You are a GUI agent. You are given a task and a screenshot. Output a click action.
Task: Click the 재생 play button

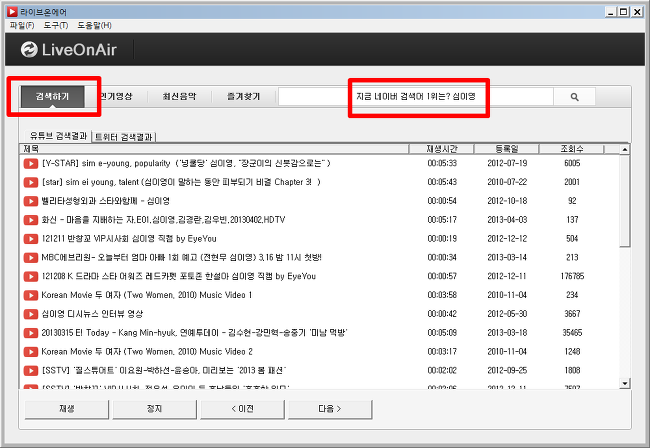[67, 409]
